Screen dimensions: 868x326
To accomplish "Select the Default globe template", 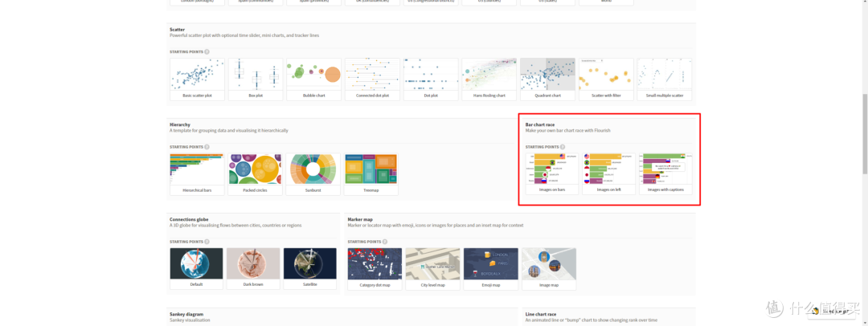I will point(197,268).
